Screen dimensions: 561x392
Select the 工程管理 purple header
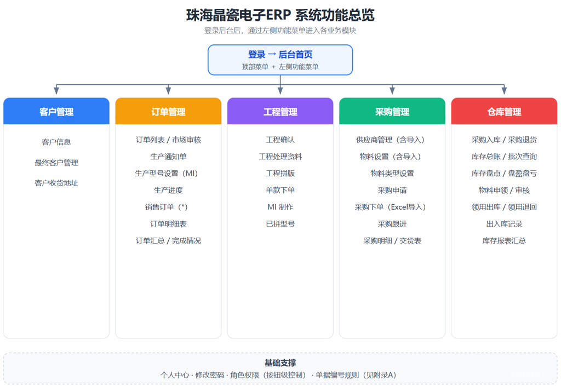click(x=280, y=111)
